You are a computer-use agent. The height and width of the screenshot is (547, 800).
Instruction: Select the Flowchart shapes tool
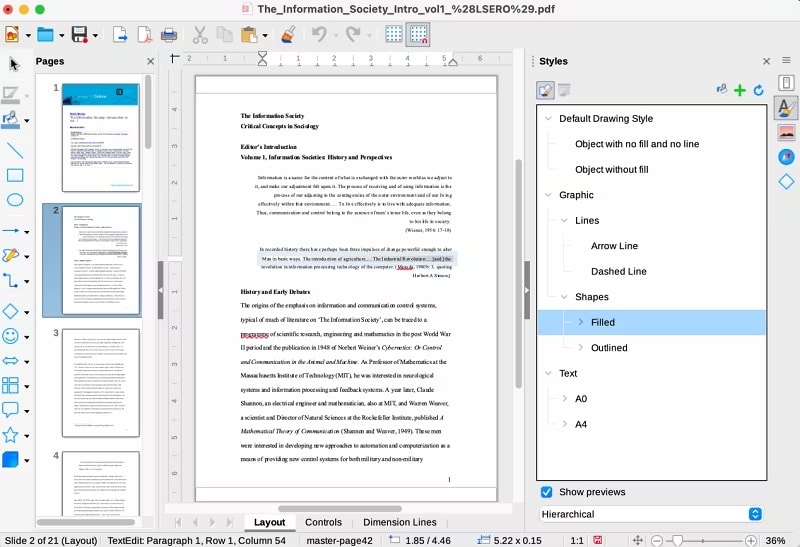tap(11, 385)
